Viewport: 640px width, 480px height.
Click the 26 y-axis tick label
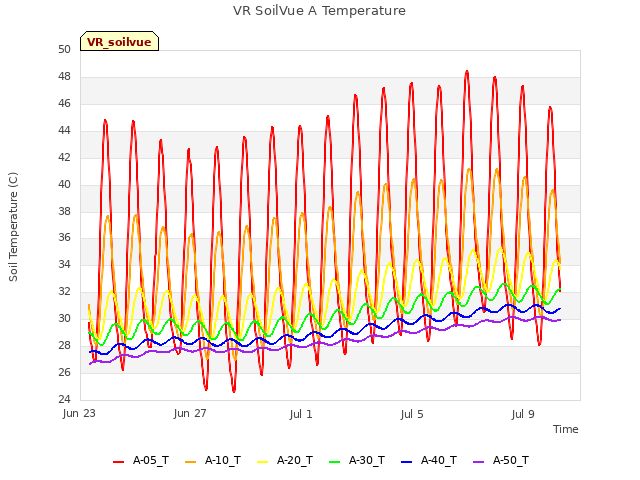64,372
